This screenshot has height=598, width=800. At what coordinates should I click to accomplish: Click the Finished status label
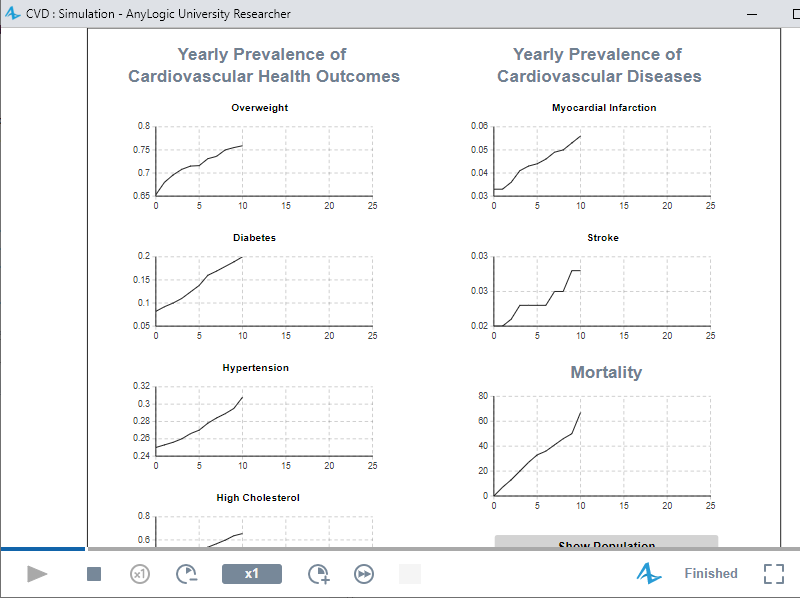coord(710,573)
